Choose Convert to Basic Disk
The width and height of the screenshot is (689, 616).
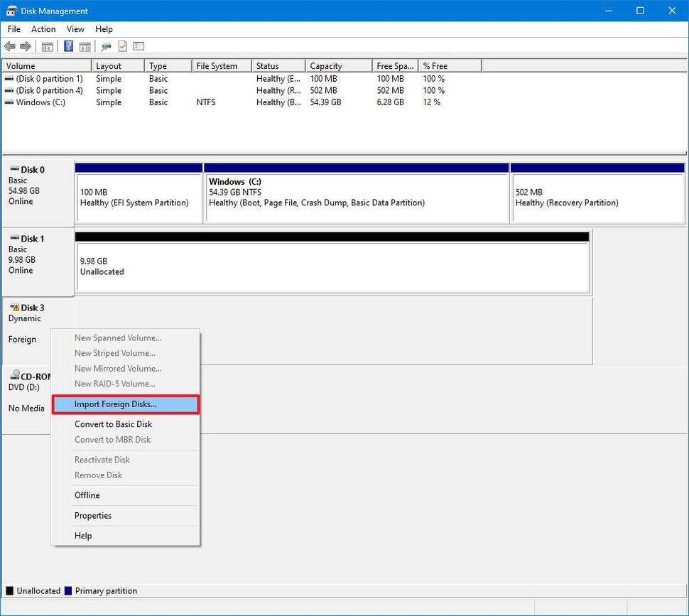tap(112, 423)
